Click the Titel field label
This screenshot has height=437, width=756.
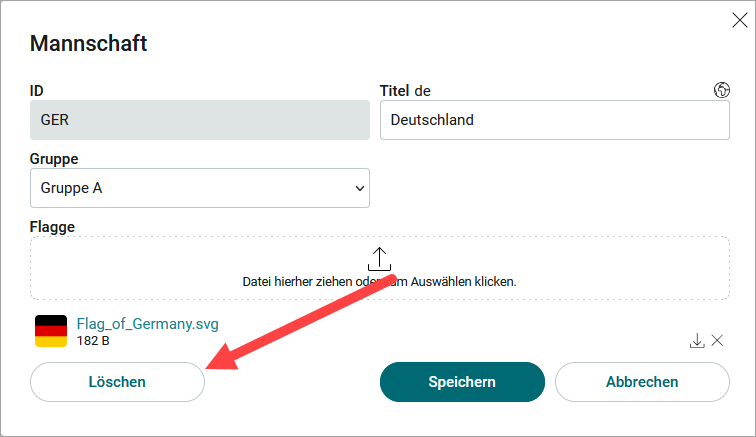(x=394, y=91)
